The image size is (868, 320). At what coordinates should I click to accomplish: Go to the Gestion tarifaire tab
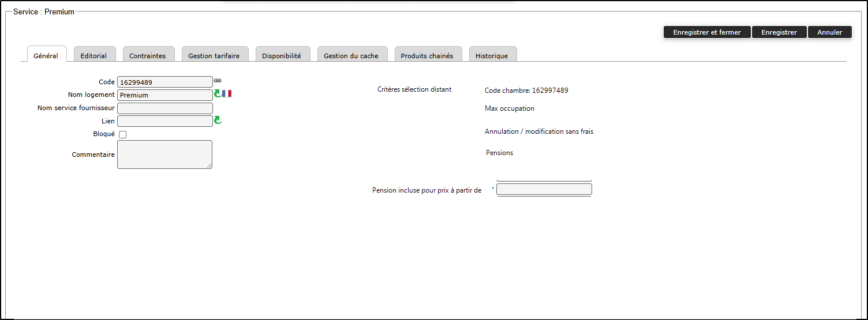tap(215, 55)
